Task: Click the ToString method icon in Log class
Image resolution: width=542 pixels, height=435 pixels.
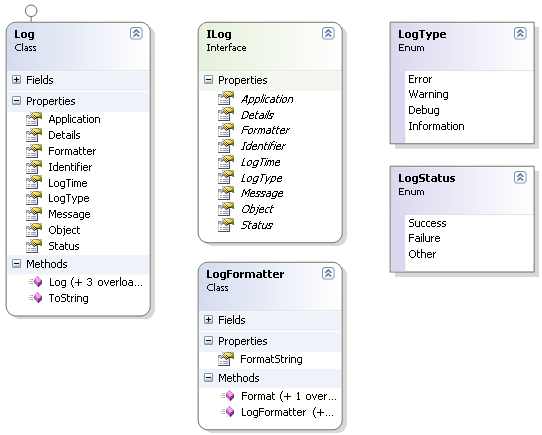Action: point(35,298)
